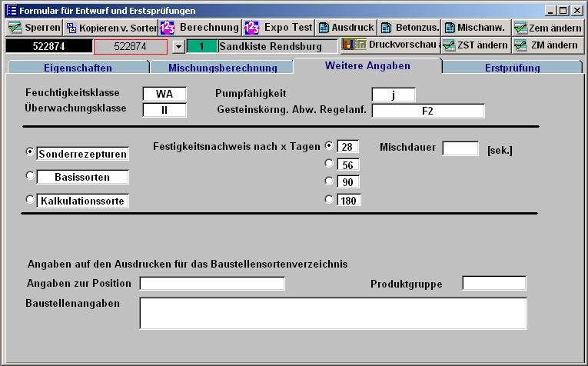Choose 56 days for Festigkeitsnachweis
588x366 pixels.
tap(330, 163)
